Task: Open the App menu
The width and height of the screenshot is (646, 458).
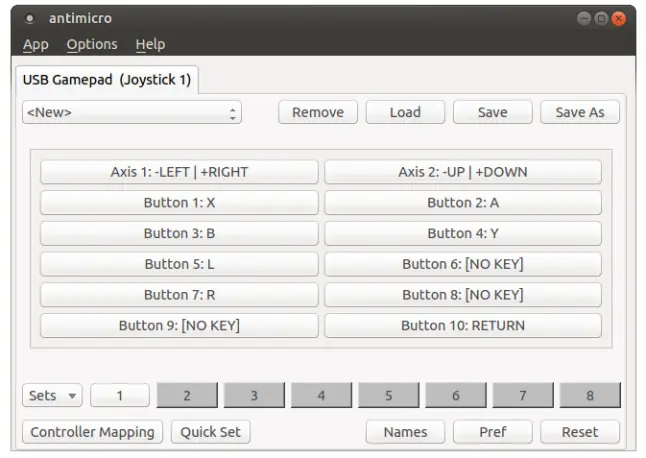Action: coord(35,44)
